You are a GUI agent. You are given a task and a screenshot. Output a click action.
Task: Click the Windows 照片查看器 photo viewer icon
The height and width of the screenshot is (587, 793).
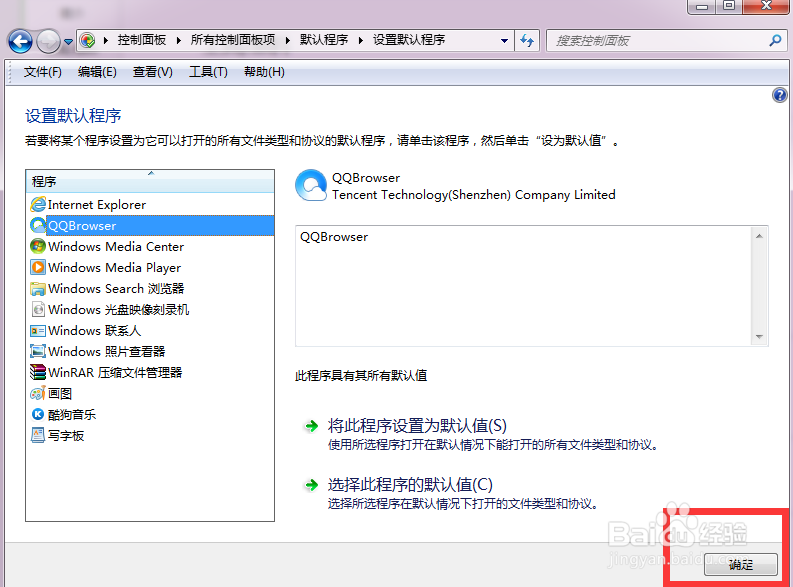click(38, 351)
